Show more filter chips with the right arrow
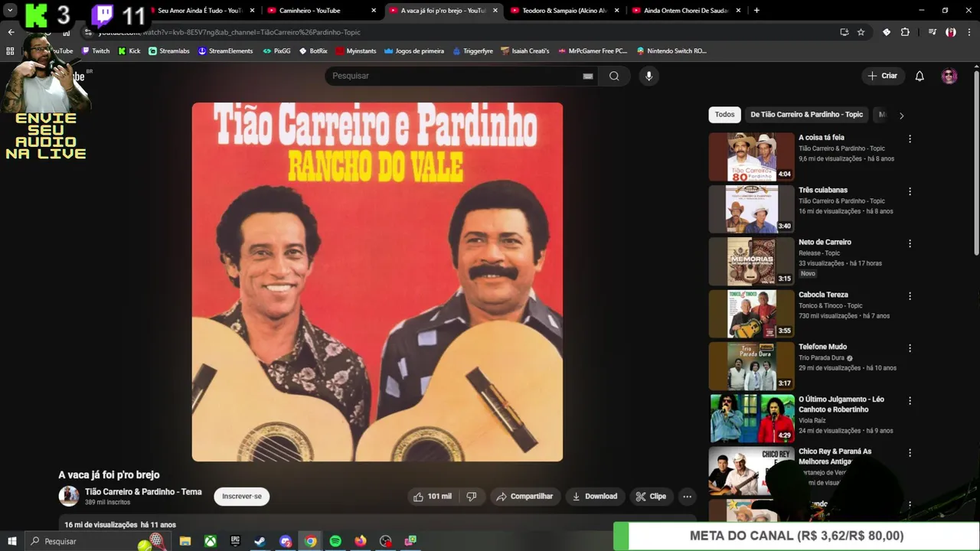The image size is (980, 551). (901, 116)
